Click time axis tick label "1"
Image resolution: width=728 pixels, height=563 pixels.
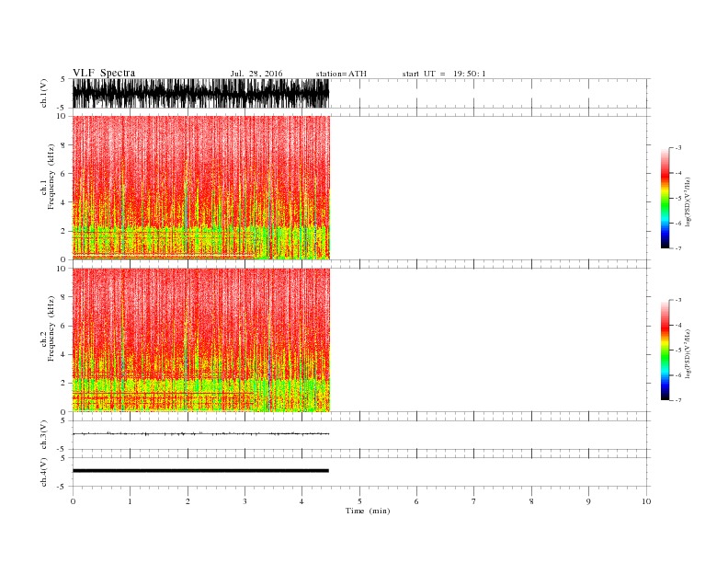point(130,501)
